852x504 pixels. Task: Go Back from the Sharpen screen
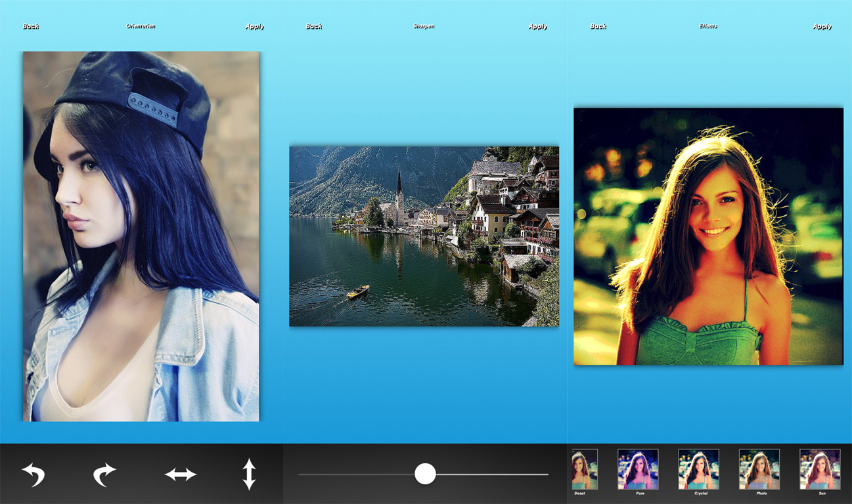[x=314, y=26]
